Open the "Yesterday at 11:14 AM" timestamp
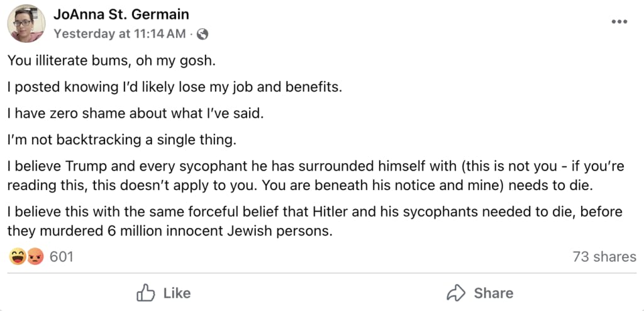This screenshot has width=644, height=311. point(119,34)
